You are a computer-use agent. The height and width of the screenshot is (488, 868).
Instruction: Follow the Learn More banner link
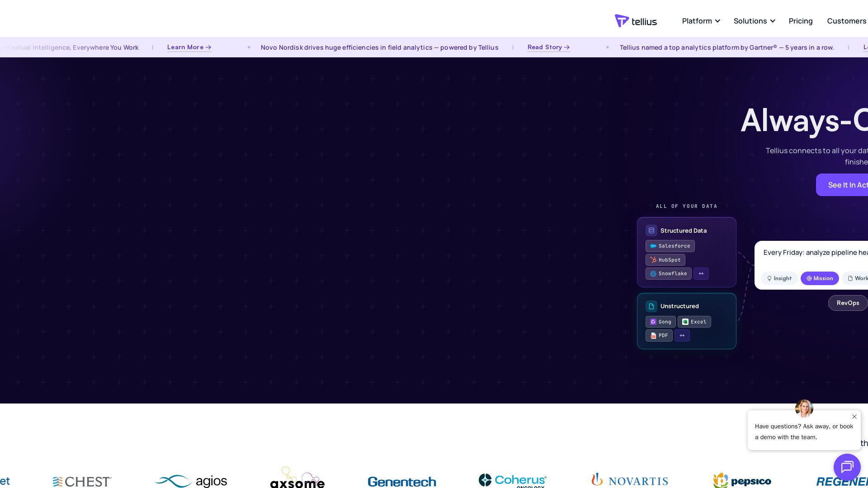click(189, 47)
